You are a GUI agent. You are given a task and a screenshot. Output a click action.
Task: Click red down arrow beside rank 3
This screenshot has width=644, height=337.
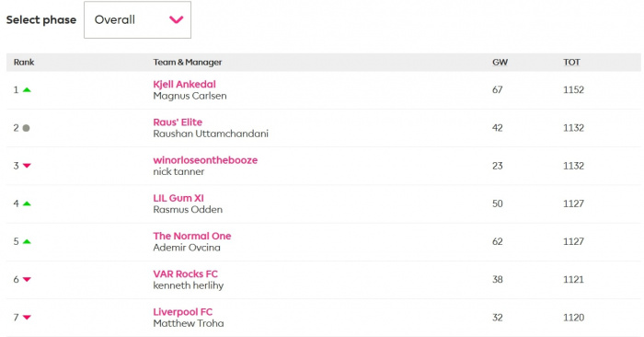tap(27, 166)
